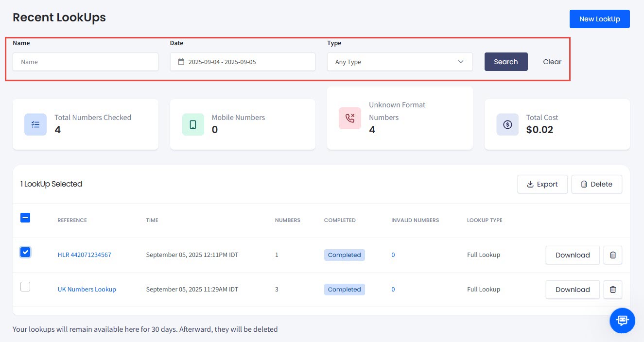Click the Mobile Numbers phone icon
The width and height of the screenshot is (644, 342).
pos(193,124)
